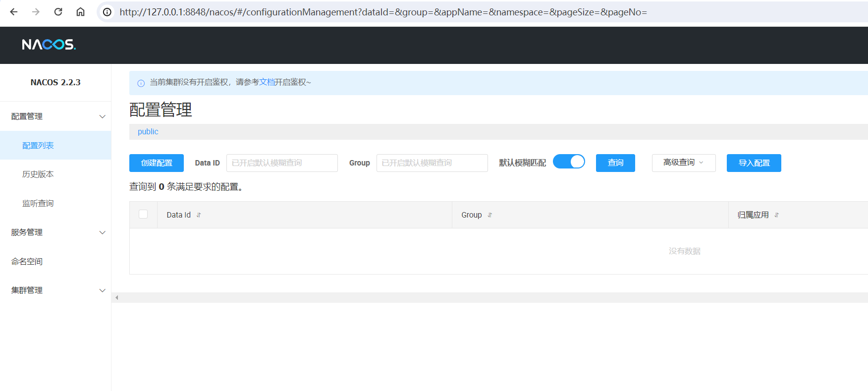Image resolution: width=868 pixels, height=391 pixels.
Task: Click the 导入配置 button
Action: click(754, 163)
